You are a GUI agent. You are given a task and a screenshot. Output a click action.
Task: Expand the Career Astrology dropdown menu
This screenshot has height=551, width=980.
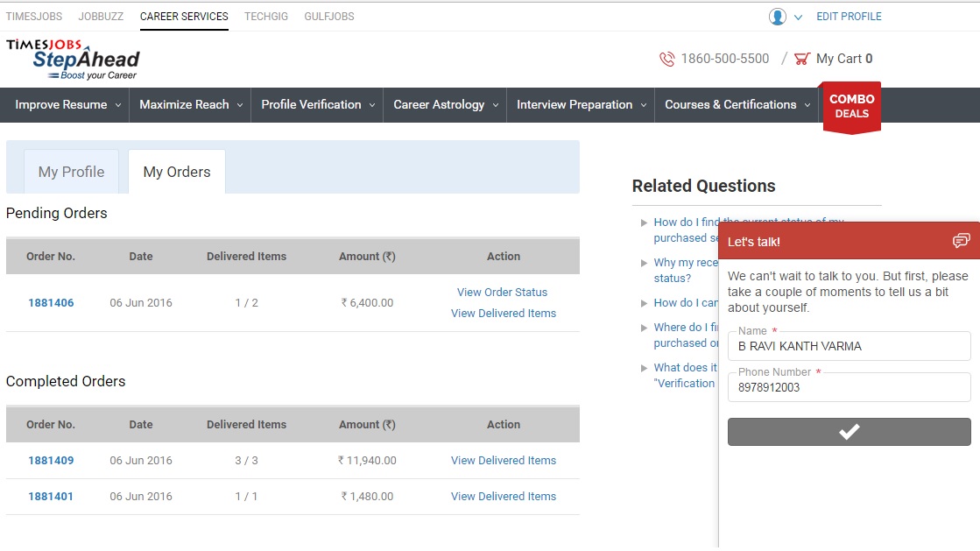click(x=445, y=104)
